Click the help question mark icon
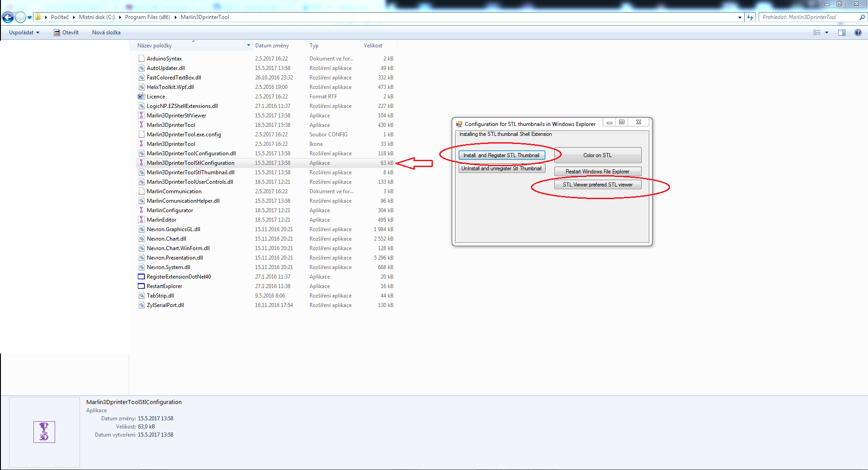868x470 pixels. pyautogui.click(x=858, y=33)
